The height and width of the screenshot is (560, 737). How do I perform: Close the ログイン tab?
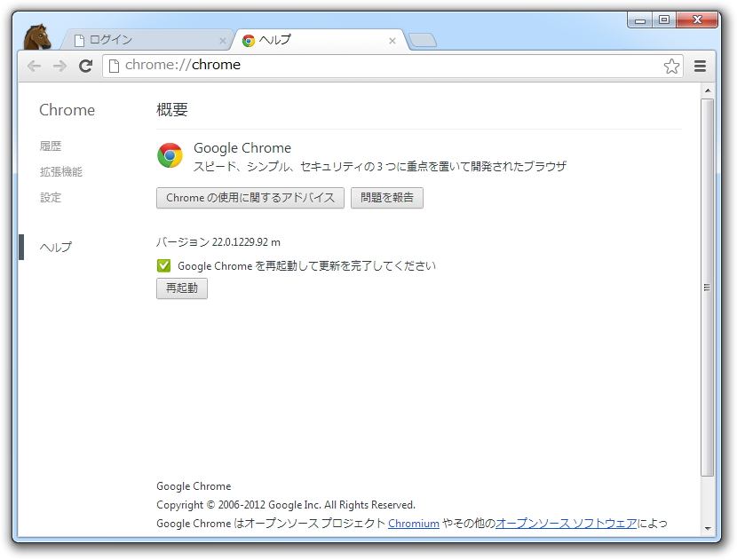coord(223,40)
